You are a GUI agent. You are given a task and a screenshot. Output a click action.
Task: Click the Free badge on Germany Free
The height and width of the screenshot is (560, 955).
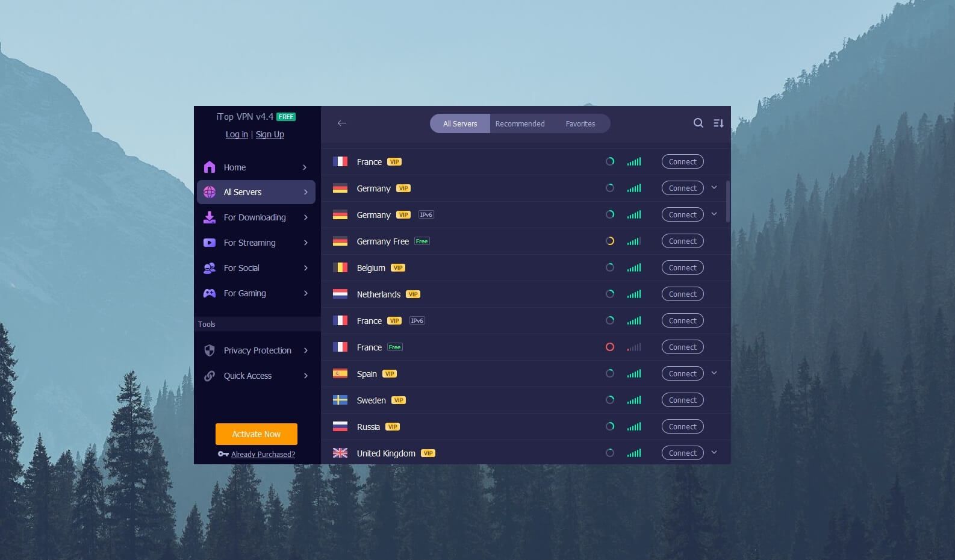[x=422, y=241]
